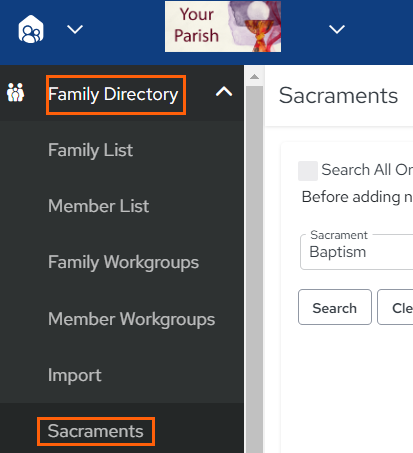
Task: Open dropdown arrow beside the home icon
Action: click(75, 29)
